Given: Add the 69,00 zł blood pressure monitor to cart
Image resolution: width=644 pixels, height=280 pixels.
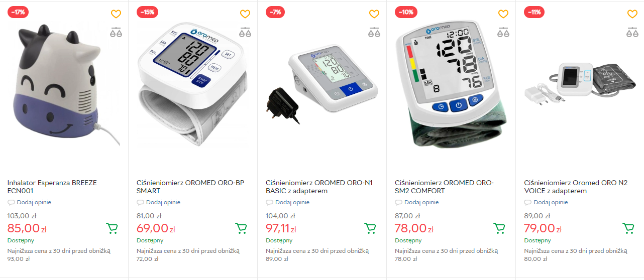Looking at the screenshot, I should point(241,228).
